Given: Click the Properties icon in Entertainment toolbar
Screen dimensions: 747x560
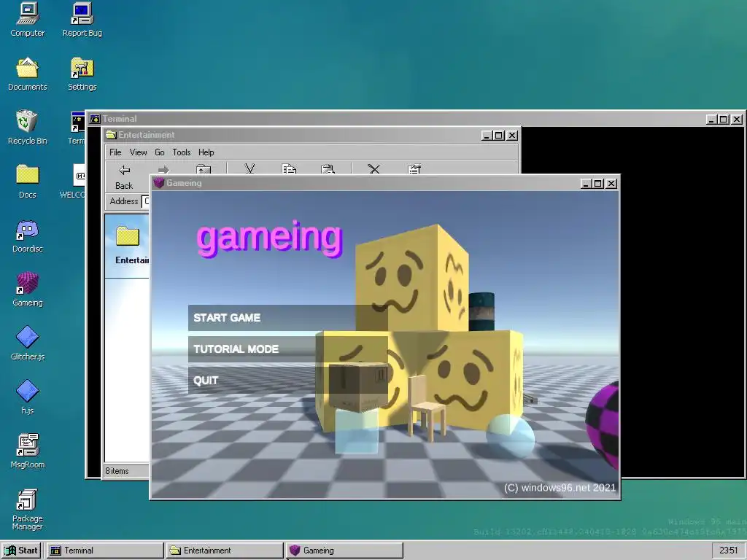Looking at the screenshot, I should (x=414, y=169).
